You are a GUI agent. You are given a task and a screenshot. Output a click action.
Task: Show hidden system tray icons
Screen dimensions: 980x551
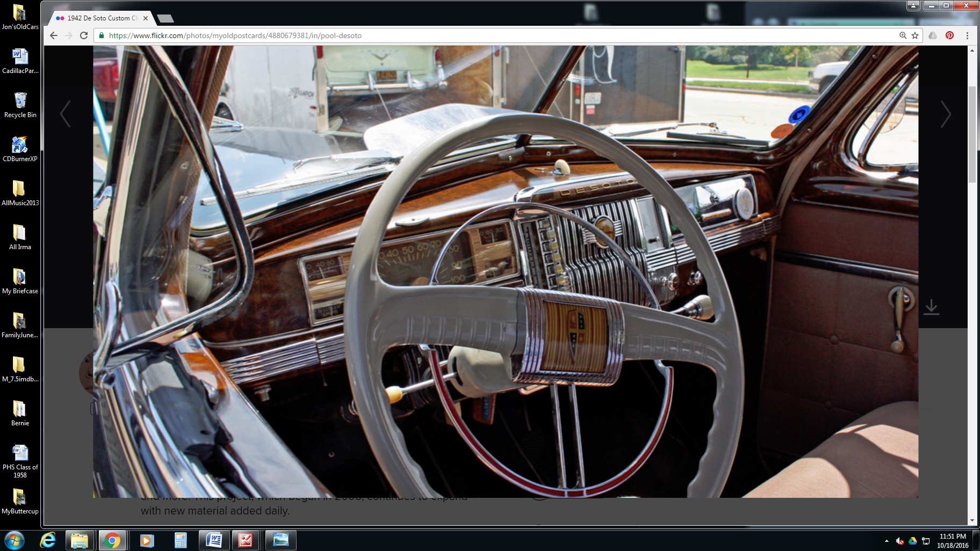point(887,541)
